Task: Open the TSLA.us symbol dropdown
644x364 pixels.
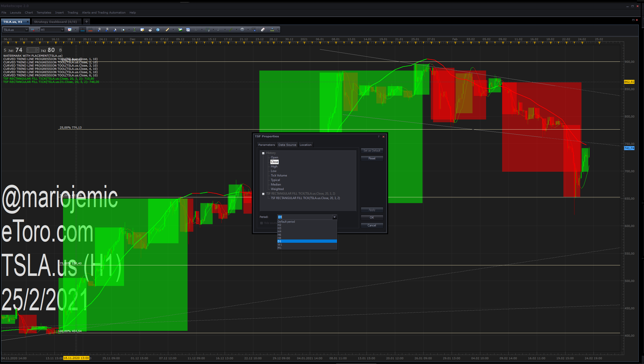Action: (x=16, y=30)
